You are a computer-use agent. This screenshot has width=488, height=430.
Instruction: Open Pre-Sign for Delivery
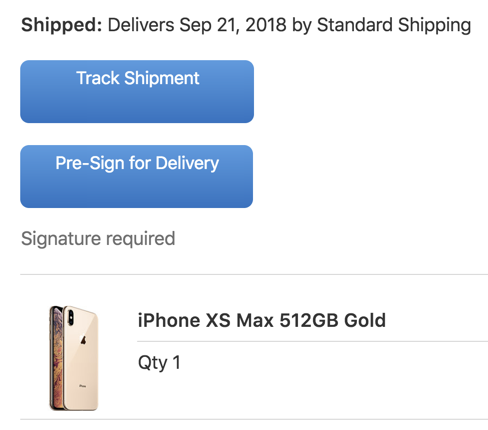tap(137, 176)
